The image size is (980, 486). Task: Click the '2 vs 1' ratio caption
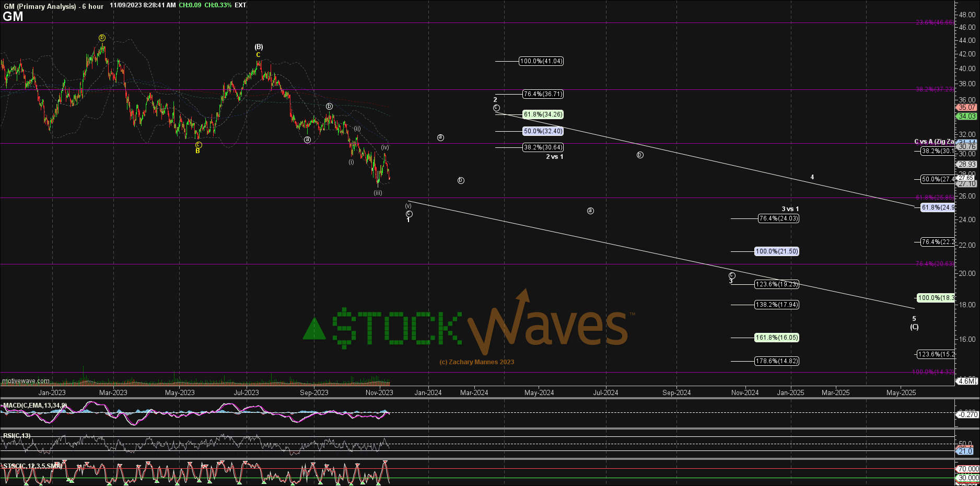[x=555, y=157]
